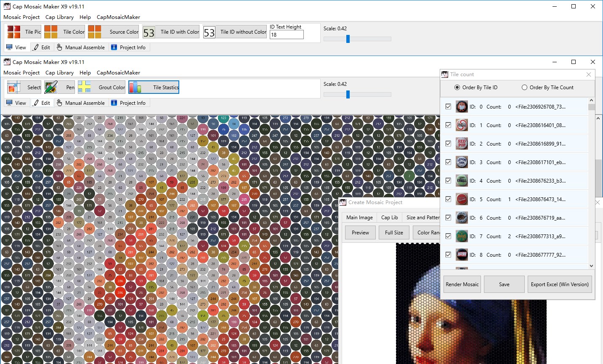Open Help menu in second window
603x364 pixels.
pyautogui.click(x=85, y=72)
